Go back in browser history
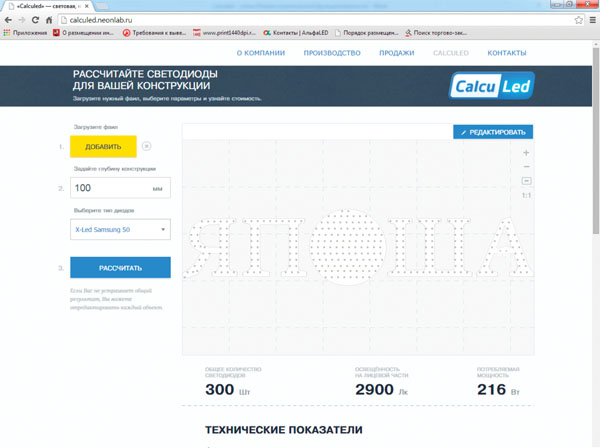The width and height of the screenshot is (600, 448). [8, 20]
